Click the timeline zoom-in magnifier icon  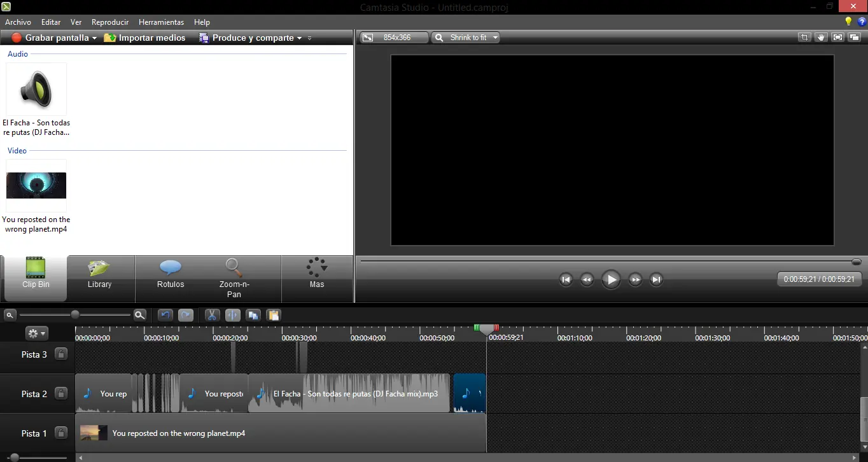(140, 315)
